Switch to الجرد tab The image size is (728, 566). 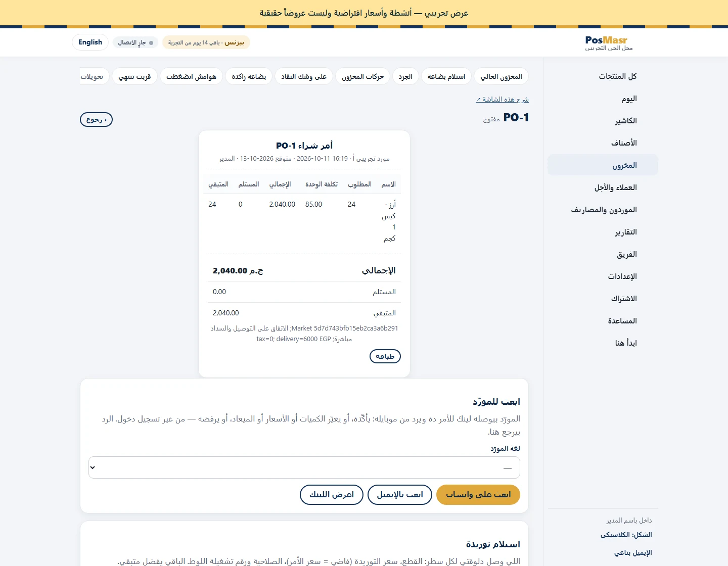pos(405,76)
